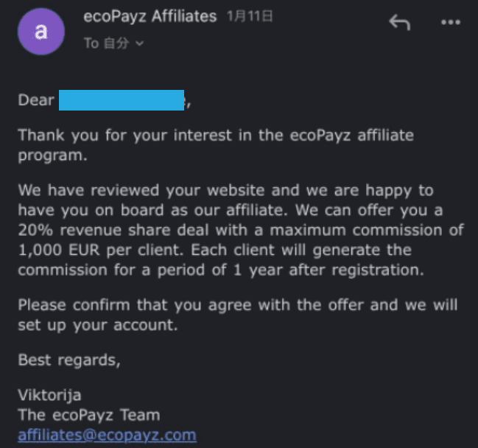478x448 pixels.
Task: Click the signature name Viktorija
Action: point(49,396)
